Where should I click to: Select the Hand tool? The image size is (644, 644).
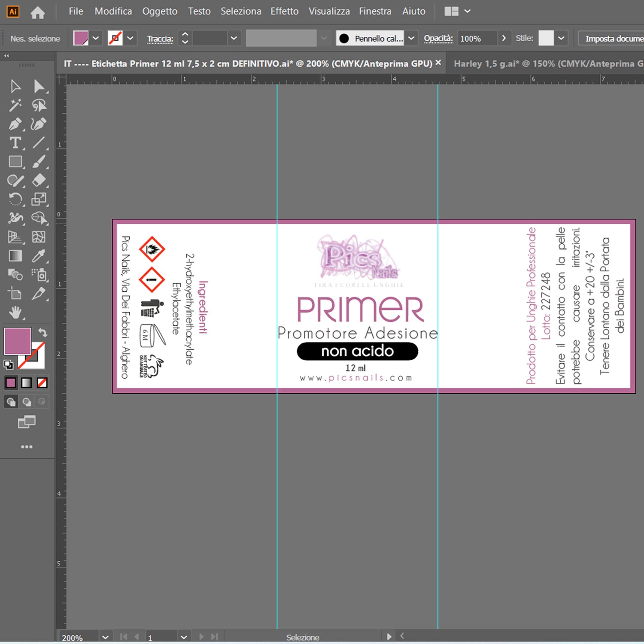[x=15, y=313]
